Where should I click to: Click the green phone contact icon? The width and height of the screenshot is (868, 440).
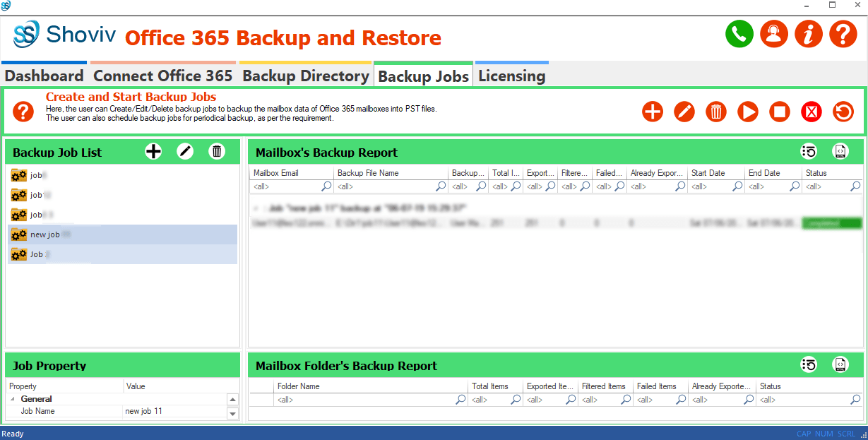coord(739,35)
